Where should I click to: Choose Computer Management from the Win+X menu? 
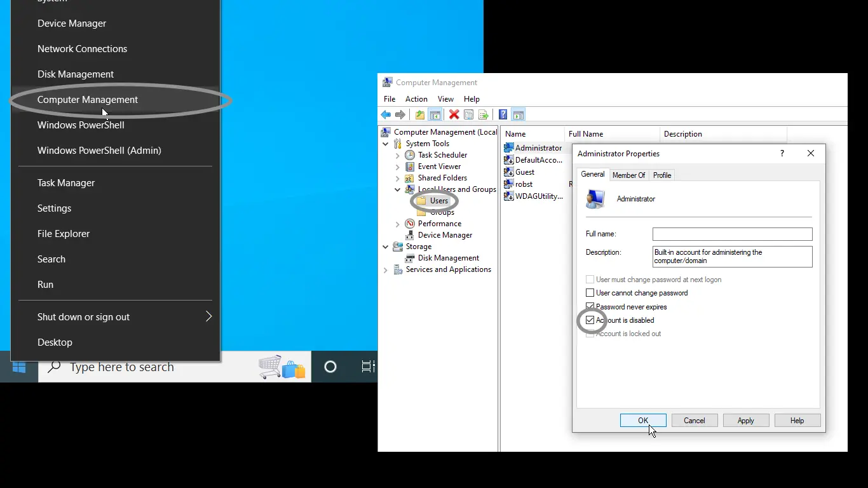tap(116, 100)
